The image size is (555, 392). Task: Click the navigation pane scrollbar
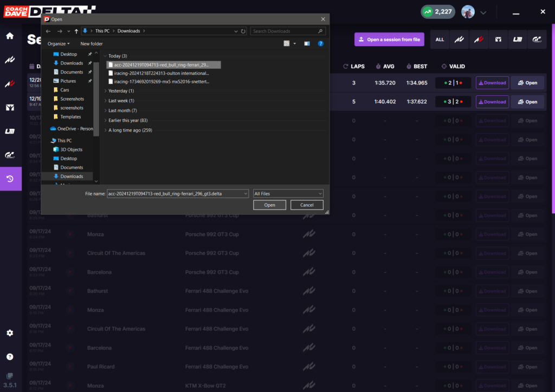[96, 99]
